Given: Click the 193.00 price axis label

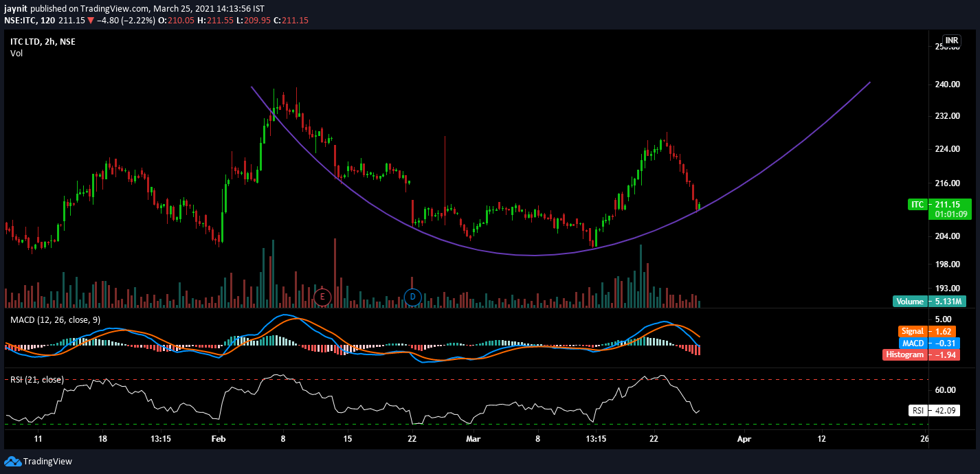Looking at the screenshot, I should coord(949,289).
